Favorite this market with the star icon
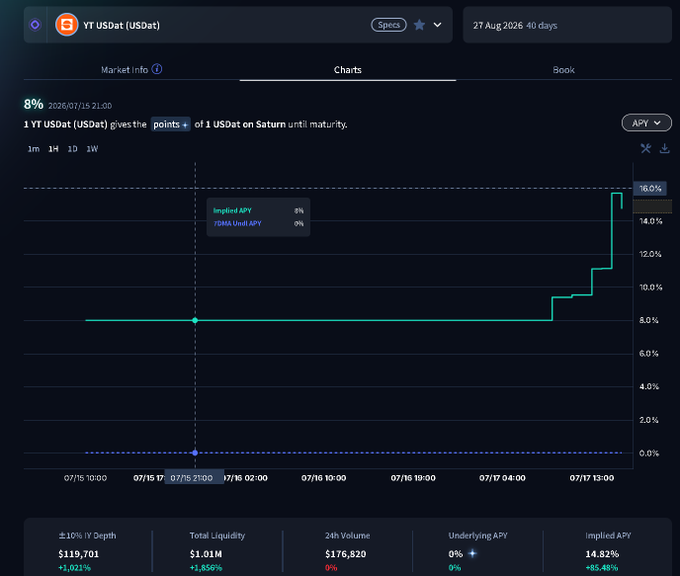The width and height of the screenshot is (680, 576). click(419, 25)
